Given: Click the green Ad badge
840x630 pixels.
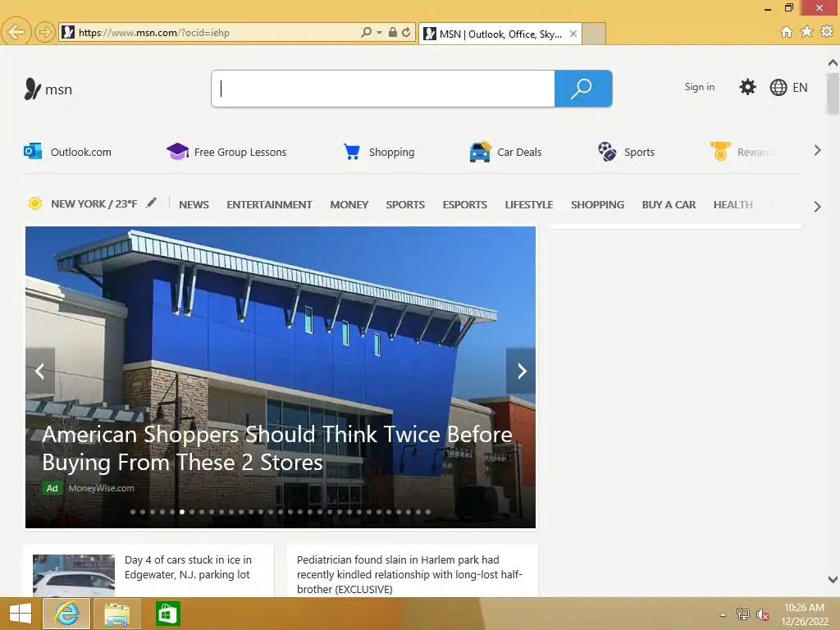Looking at the screenshot, I should (x=52, y=488).
